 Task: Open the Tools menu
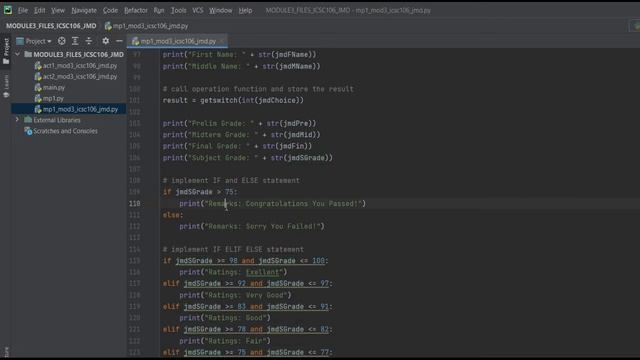tap(178, 10)
